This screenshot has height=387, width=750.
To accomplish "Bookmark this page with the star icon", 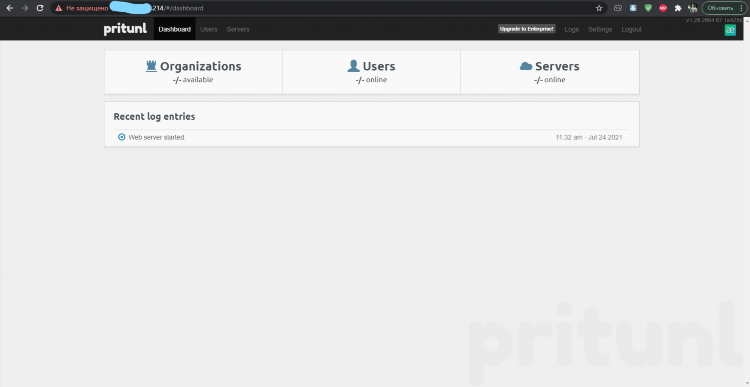I will pyautogui.click(x=599, y=8).
